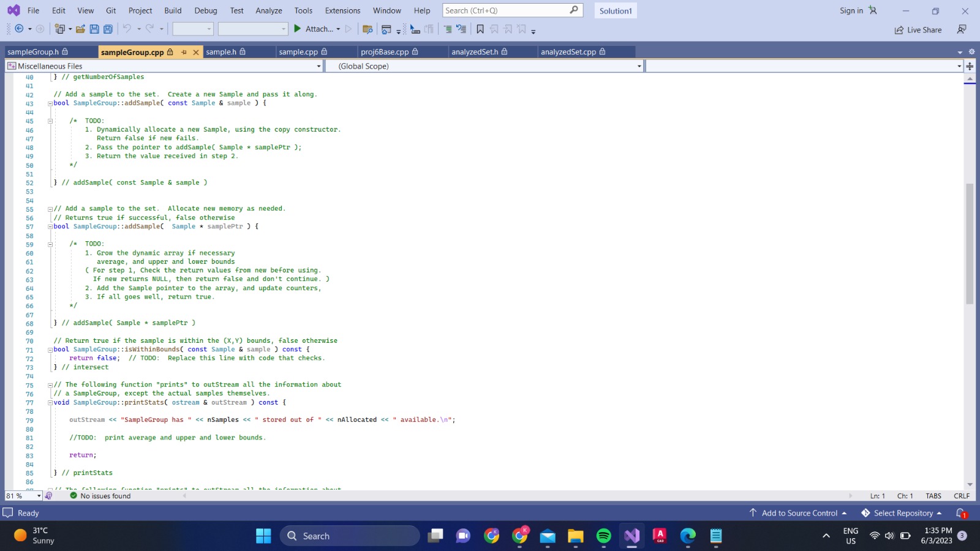Viewport: 980px width, 551px height.
Task: Open the Debug menu
Action: point(206,10)
